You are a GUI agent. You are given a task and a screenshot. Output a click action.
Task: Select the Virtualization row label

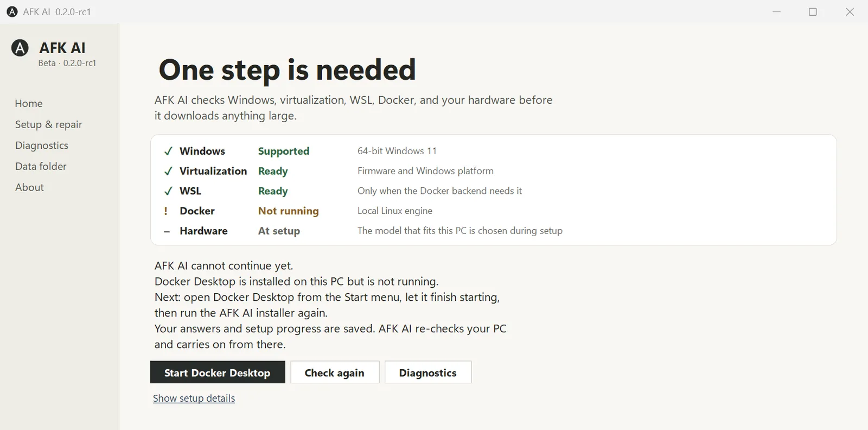click(213, 171)
